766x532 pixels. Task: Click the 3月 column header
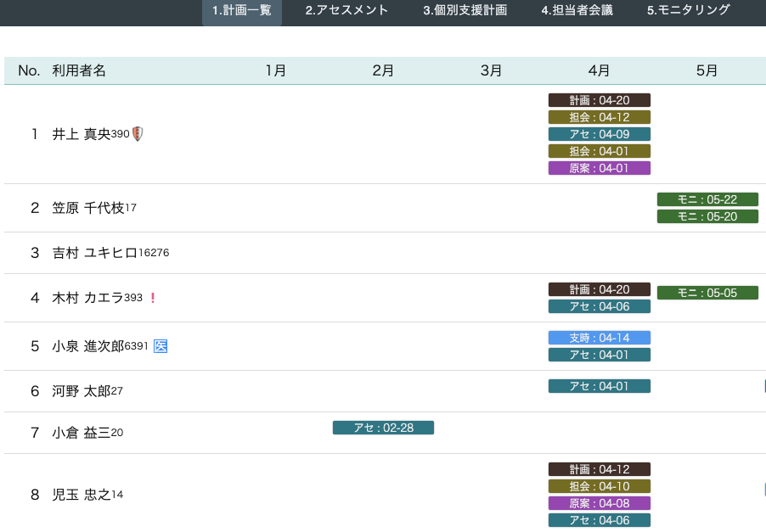click(491, 70)
